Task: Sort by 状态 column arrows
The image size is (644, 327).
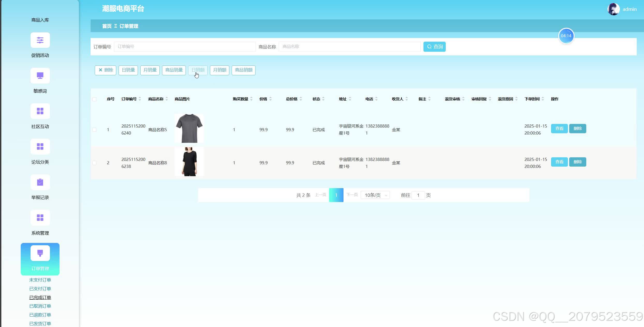Action: [323, 99]
